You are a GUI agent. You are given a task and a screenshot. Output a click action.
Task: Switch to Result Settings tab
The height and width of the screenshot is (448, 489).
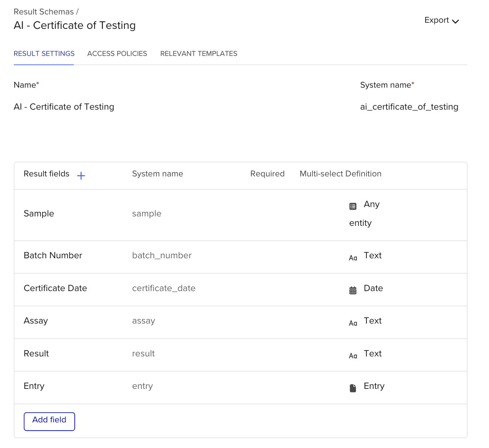click(x=44, y=54)
